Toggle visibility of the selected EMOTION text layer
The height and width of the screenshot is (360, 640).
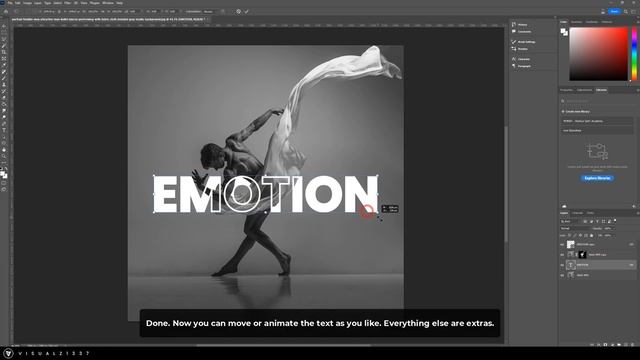click(x=562, y=265)
